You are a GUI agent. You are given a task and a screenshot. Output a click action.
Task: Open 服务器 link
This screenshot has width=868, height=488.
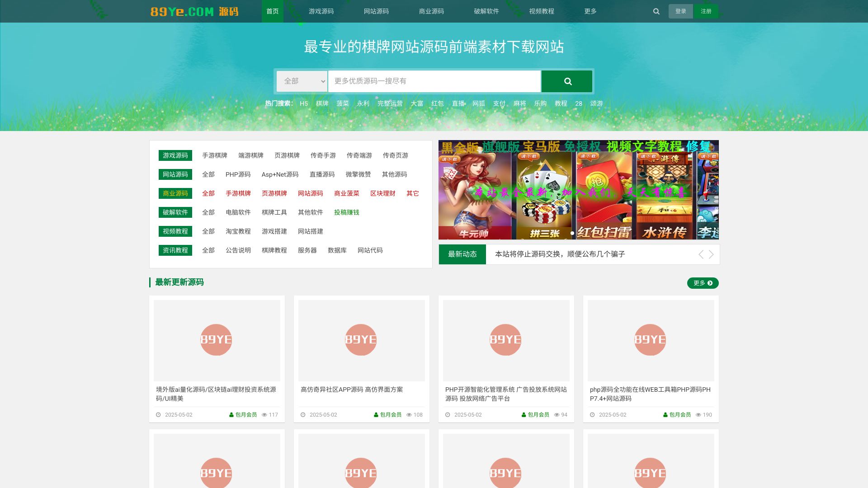coord(307,250)
